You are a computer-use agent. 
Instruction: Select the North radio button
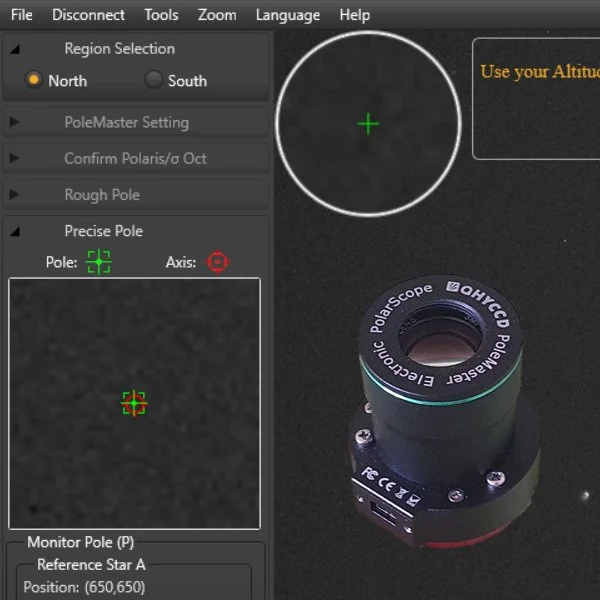[33, 80]
